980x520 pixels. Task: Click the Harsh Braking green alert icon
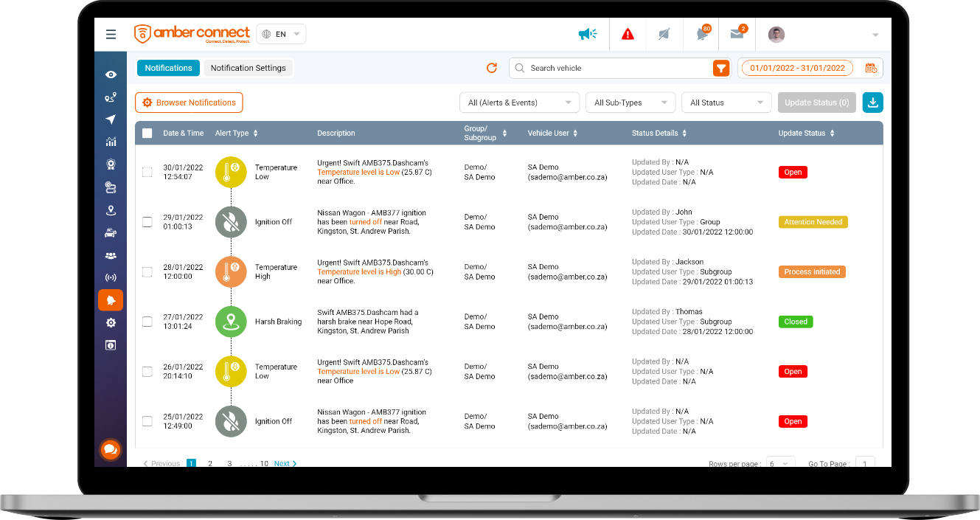tap(231, 322)
